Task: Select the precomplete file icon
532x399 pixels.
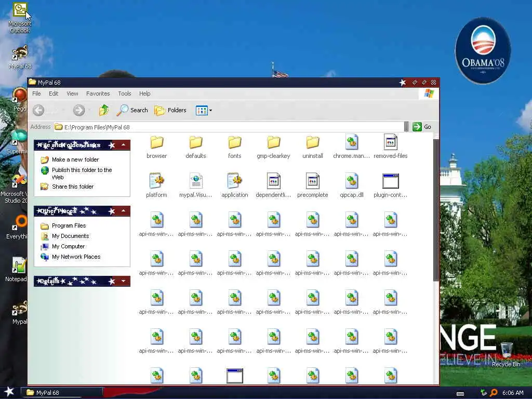Action: pos(312,181)
